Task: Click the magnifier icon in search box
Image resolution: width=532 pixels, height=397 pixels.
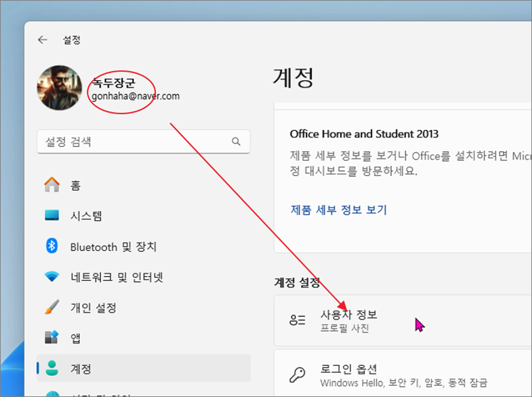Action: tap(236, 142)
